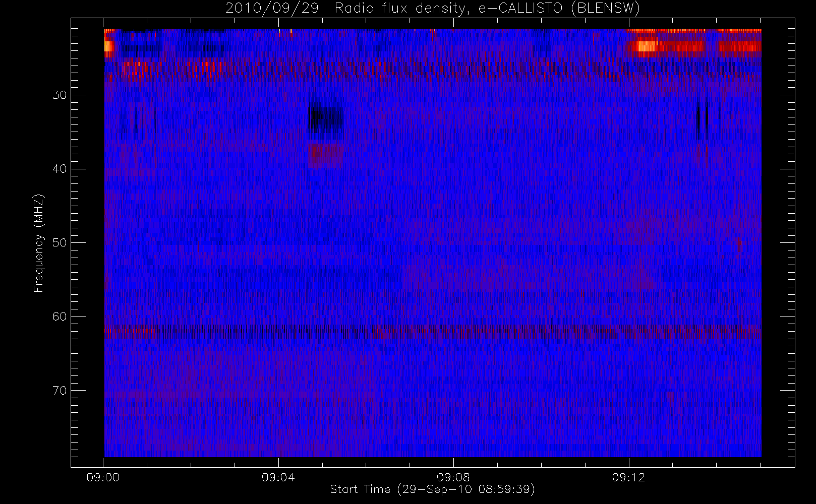Click the 'Start Time (29-Sep-10 08:59:39)' label
Image resolution: width=816 pixels, height=504 pixels.
(x=432, y=489)
